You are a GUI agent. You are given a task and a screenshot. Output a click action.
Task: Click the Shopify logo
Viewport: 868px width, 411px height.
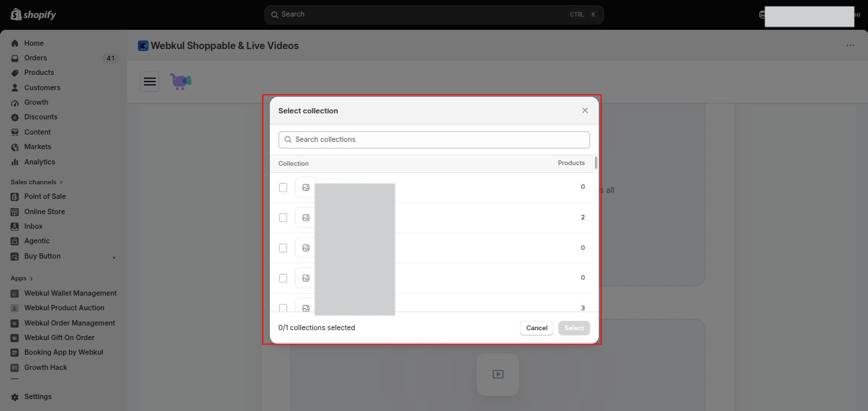34,15
